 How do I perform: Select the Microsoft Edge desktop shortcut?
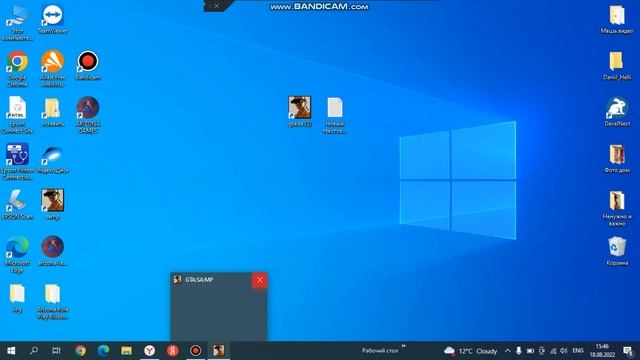tap(17, 254)
